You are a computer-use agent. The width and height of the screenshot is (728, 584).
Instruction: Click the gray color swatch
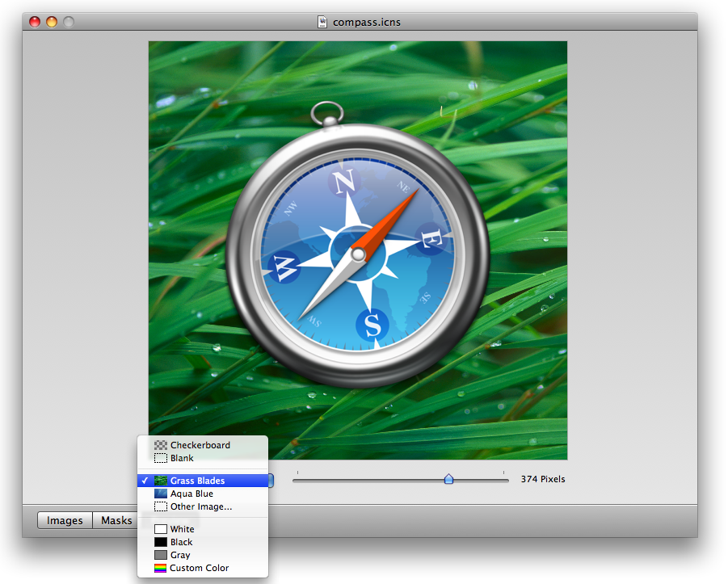(x=161, y=555)
